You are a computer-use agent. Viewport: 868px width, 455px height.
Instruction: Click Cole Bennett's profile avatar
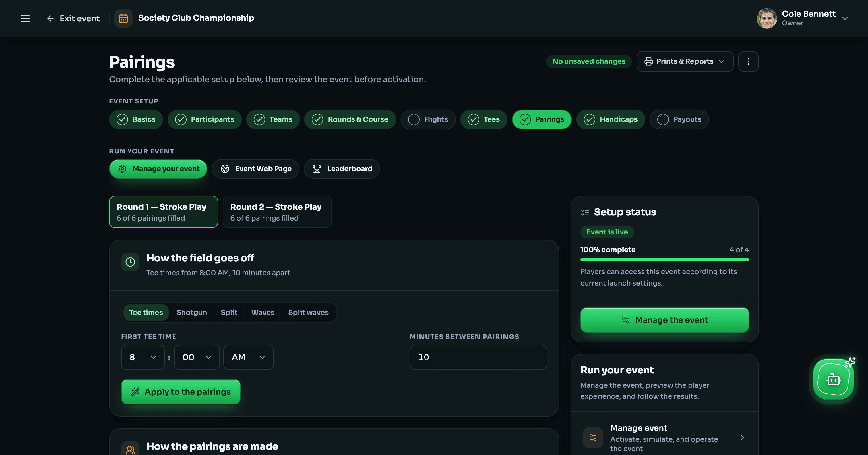767,18
